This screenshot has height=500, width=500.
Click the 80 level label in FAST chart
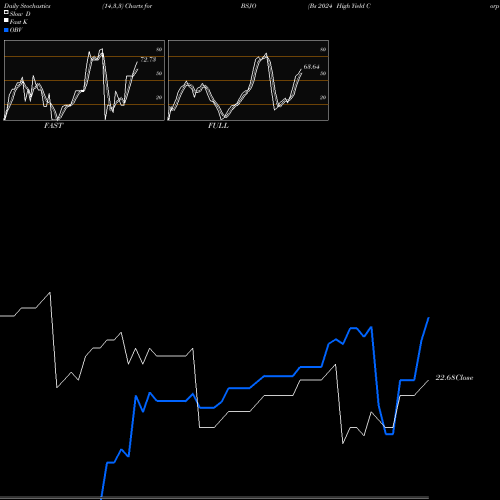[159, 49]
